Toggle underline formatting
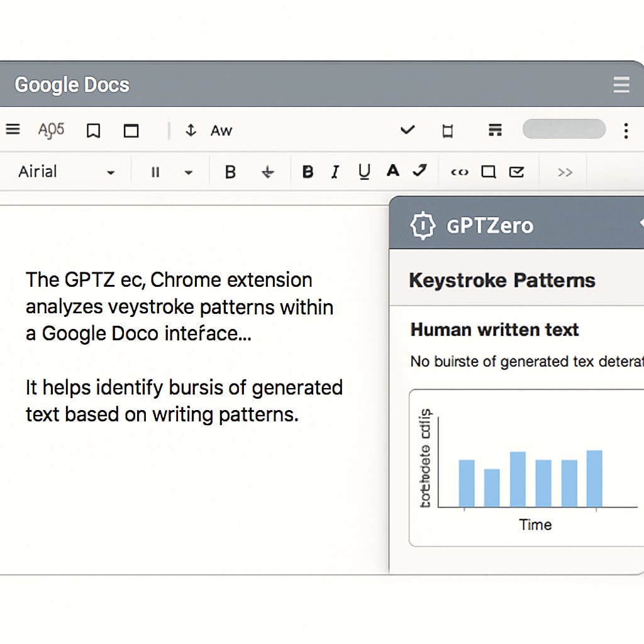Viewport: 644px width, 644px height. (x=364, y=172)
